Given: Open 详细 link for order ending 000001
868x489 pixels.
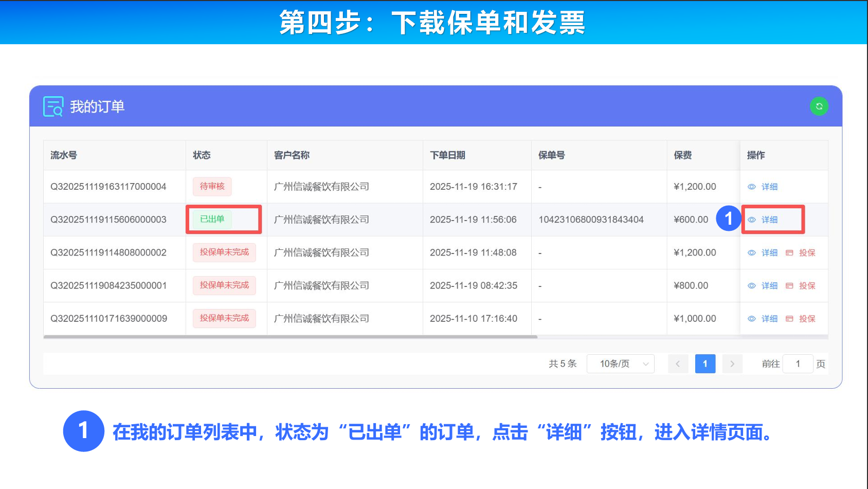Looking at the screenshot, I should coord(769,285).
